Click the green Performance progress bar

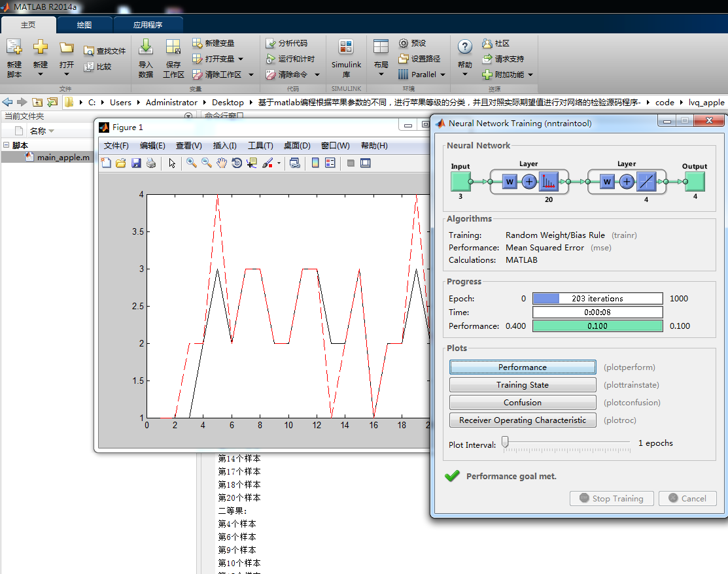(x=598, y=326)
